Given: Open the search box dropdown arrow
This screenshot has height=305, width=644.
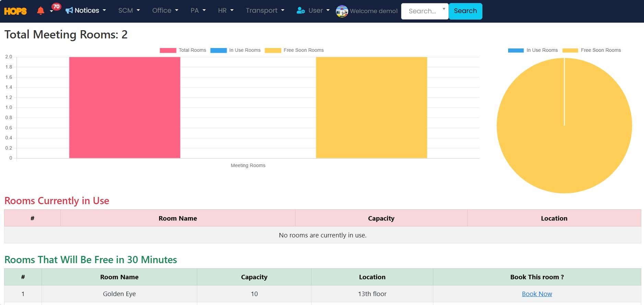Looking at the screenshot, I should (444, 9).
